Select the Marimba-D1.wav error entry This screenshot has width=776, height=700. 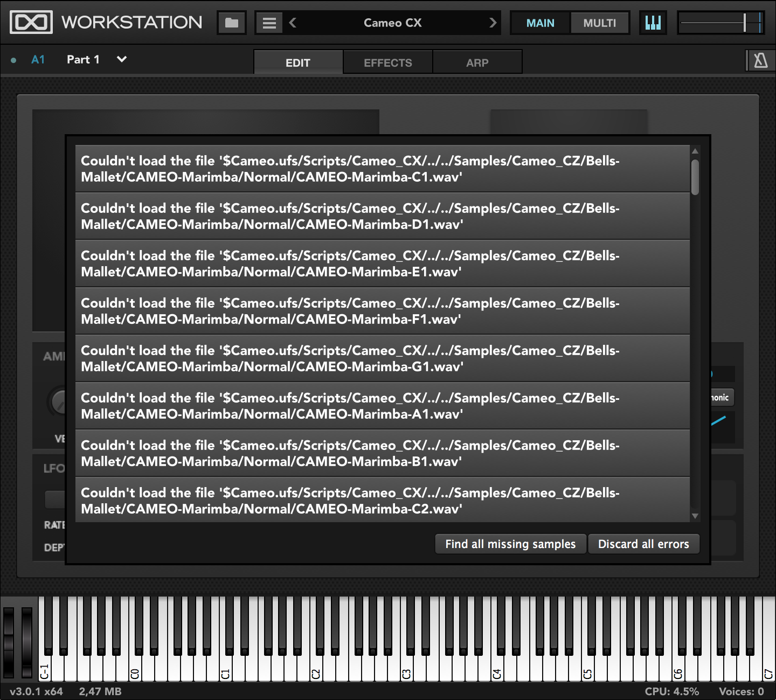click(x=383, y=216)
